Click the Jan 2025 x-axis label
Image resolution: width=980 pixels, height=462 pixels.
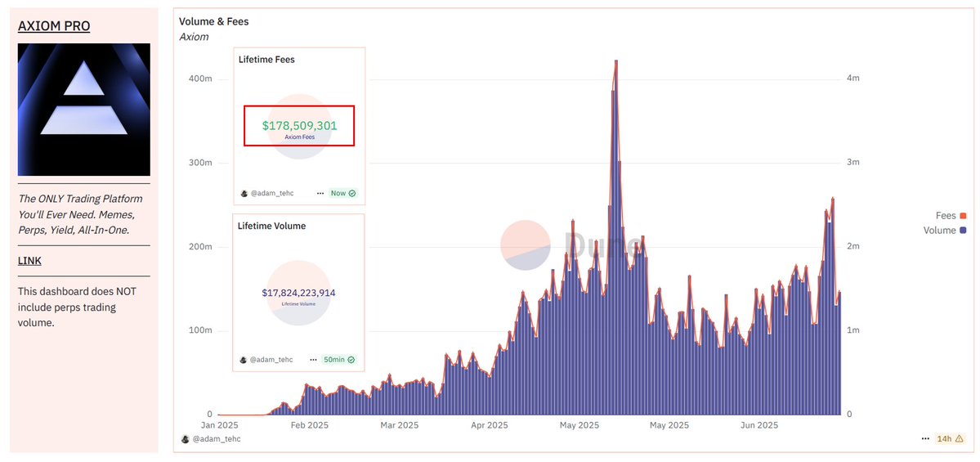[x=219, y=425]
